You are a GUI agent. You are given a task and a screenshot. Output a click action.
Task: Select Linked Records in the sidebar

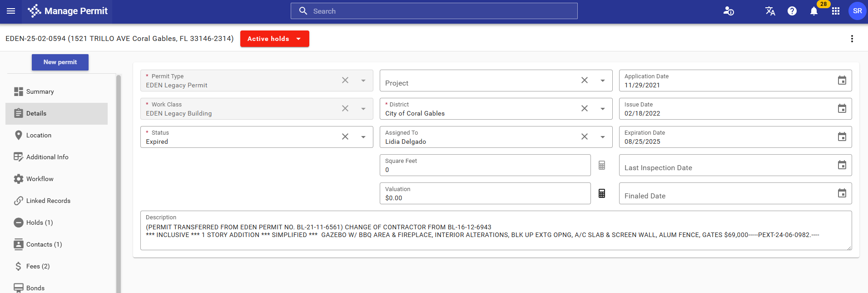pyautogui.click(x=48, y=201)
